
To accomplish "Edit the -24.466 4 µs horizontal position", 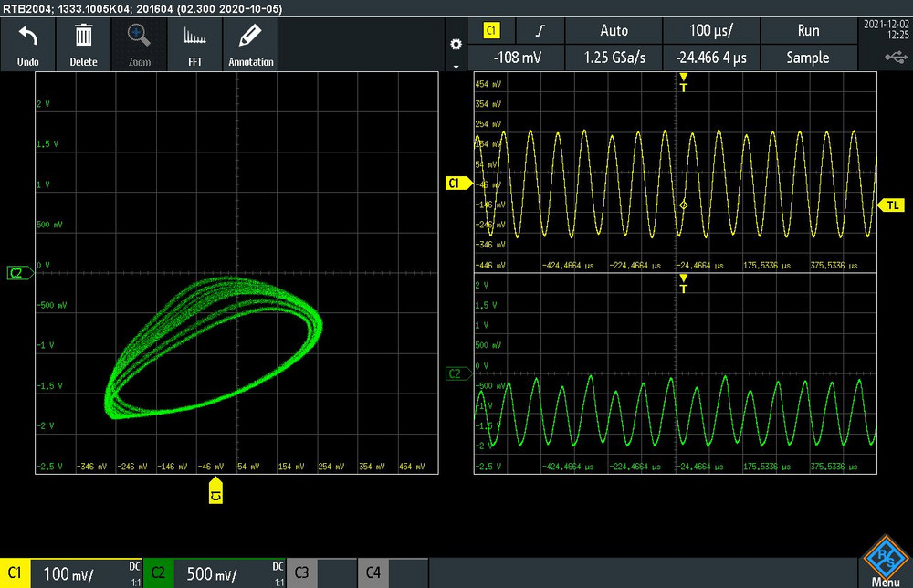I will pyautogui.click(x=711, y=58).
